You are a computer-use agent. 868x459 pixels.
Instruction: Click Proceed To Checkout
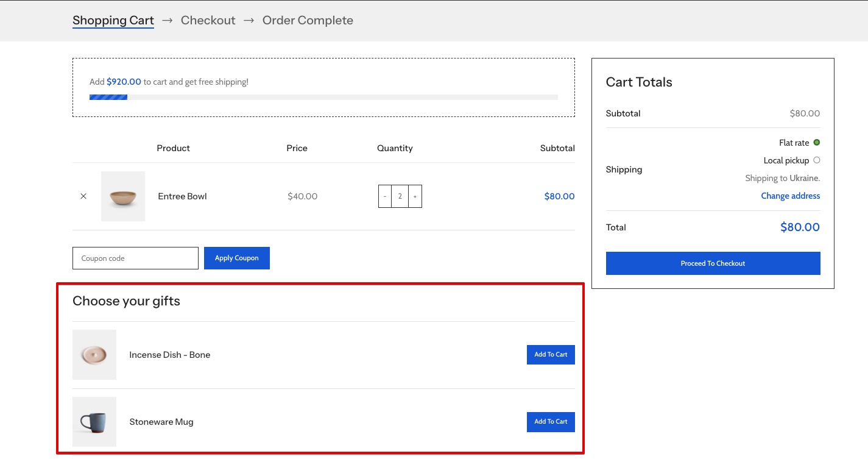click(713, 263)
